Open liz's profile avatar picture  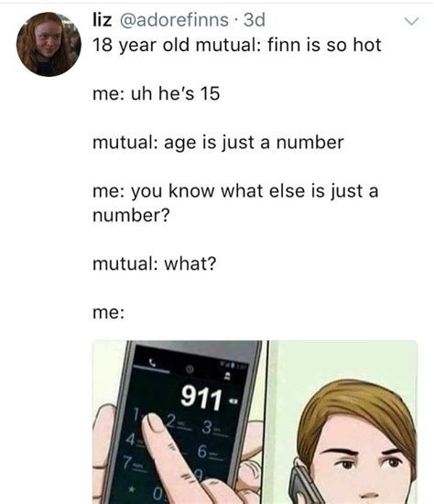[49, 44]
